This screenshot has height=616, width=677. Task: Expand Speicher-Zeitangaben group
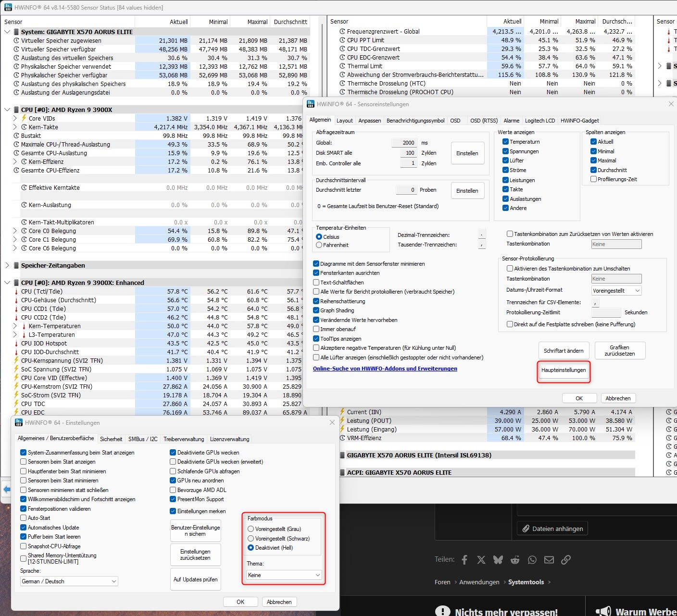pos(7,265)
